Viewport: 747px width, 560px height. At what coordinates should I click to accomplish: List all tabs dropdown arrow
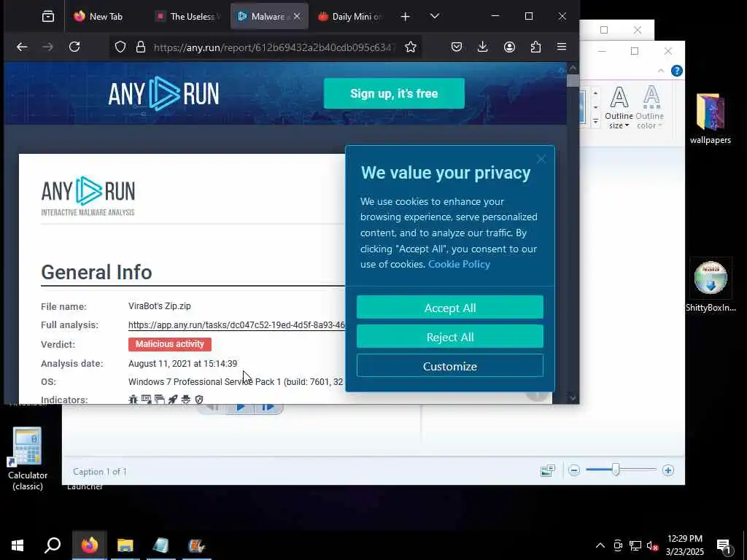tap(435, 16)
